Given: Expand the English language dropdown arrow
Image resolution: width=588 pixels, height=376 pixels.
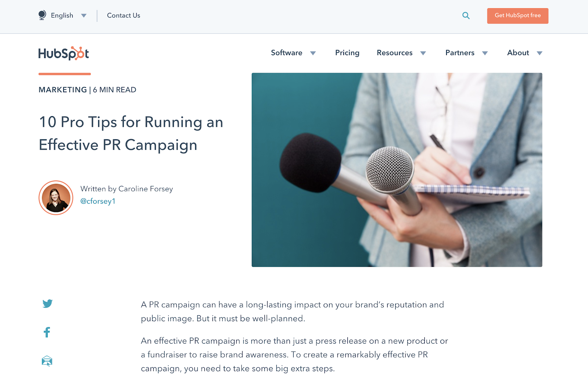Looking at the screenshot, I should [x=84, y=15].
